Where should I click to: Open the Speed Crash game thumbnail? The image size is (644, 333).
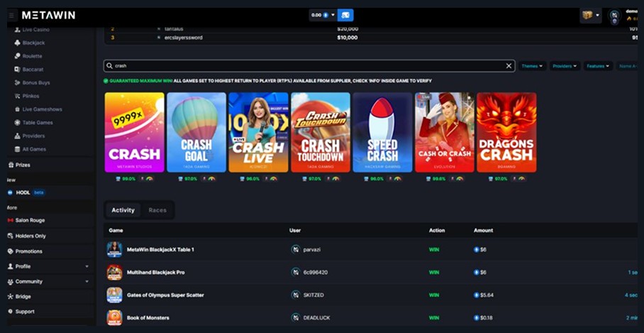coord(382,132)
